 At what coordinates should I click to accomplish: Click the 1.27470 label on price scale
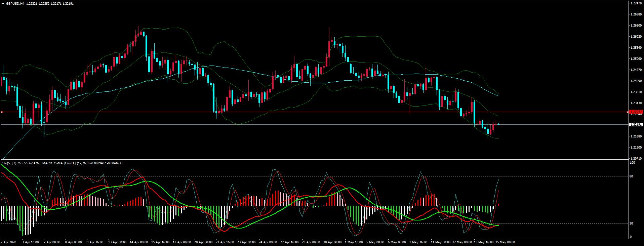click(x=636, y=3)
